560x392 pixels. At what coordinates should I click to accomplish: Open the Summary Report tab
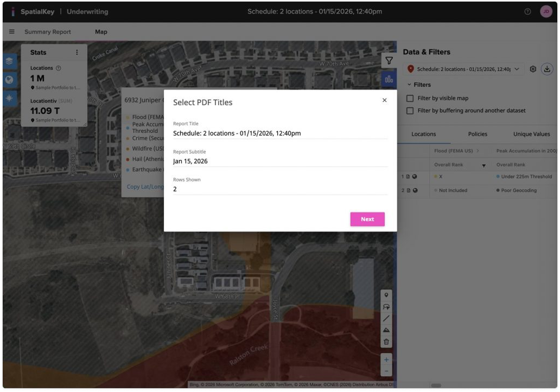[48, 32]
